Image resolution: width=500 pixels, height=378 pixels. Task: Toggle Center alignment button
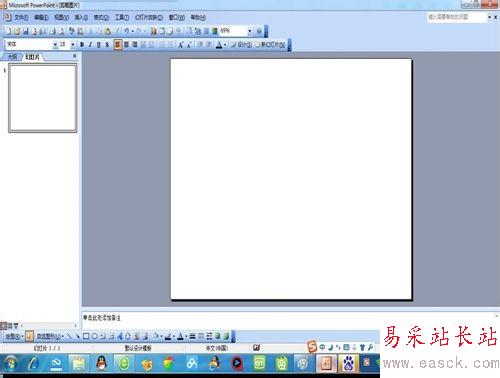click(x=126, y=44)
